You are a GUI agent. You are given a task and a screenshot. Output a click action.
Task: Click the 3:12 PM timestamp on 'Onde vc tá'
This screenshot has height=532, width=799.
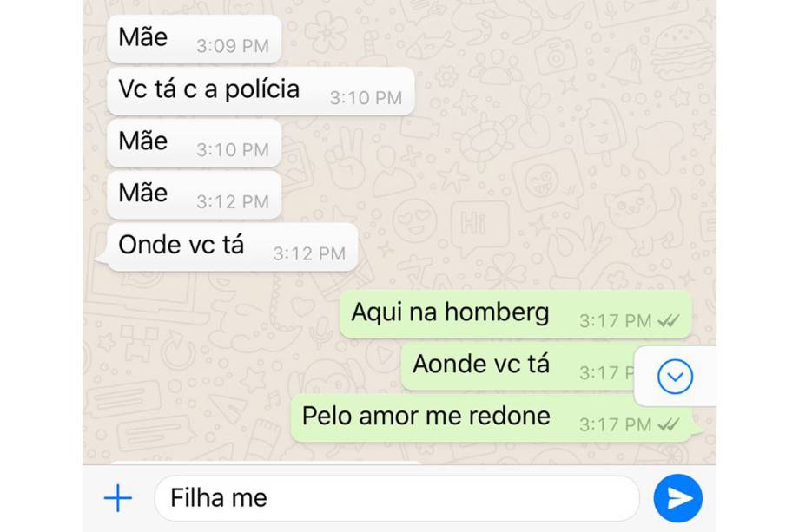click(309, 253)
